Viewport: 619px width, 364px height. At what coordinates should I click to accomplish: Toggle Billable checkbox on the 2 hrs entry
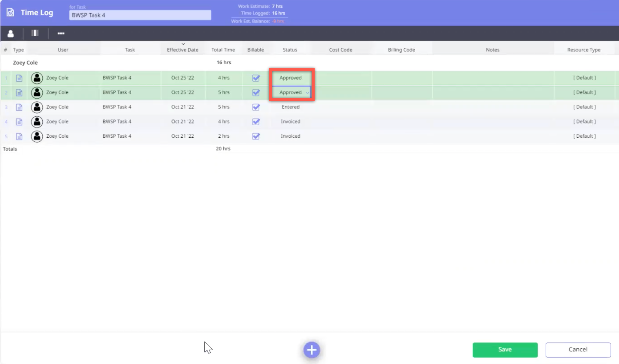(256, 136)
